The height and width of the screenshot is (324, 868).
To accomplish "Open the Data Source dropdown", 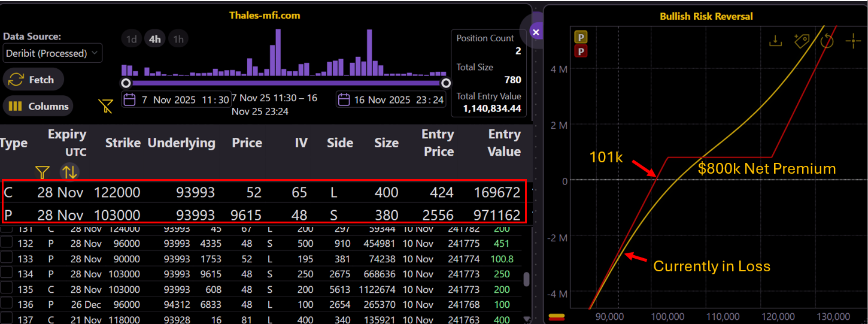I will tap(53, 53).
